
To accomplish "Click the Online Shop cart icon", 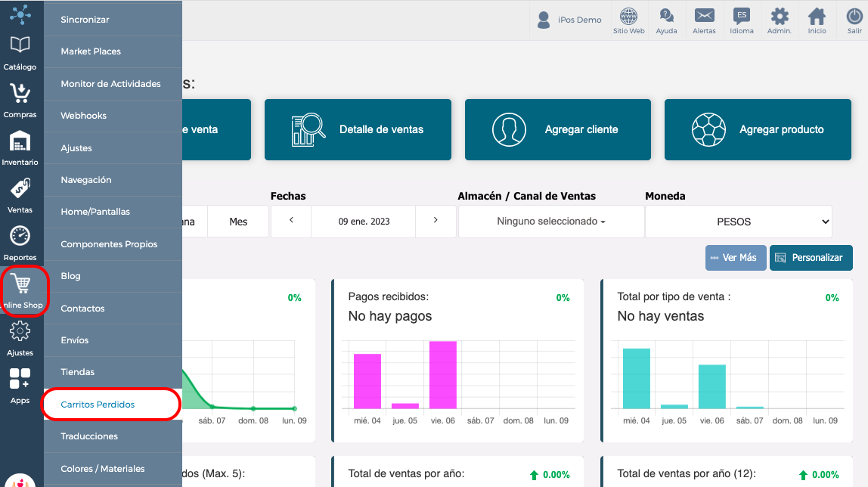I will click(21, 284).
